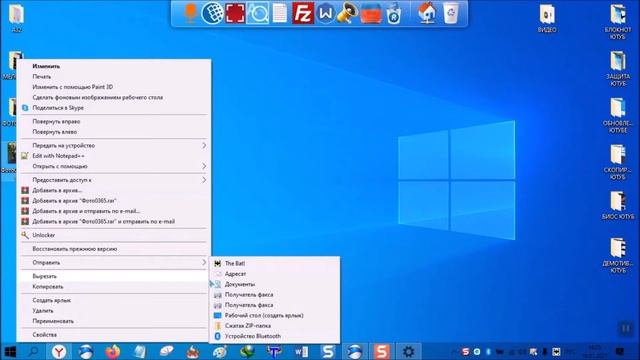This screenshot has height=360, width=640.
Task: Open Yandex Browser from the taskbar
Action: pos(59,351)
